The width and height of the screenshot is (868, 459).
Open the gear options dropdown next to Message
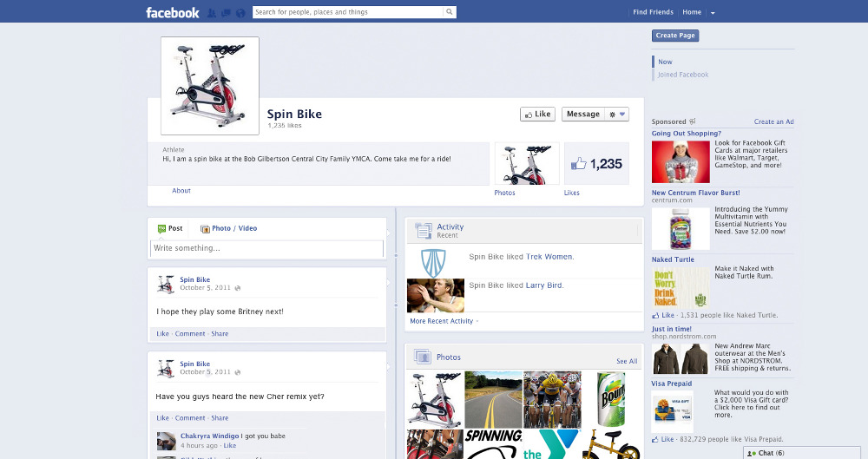(616, 114)
